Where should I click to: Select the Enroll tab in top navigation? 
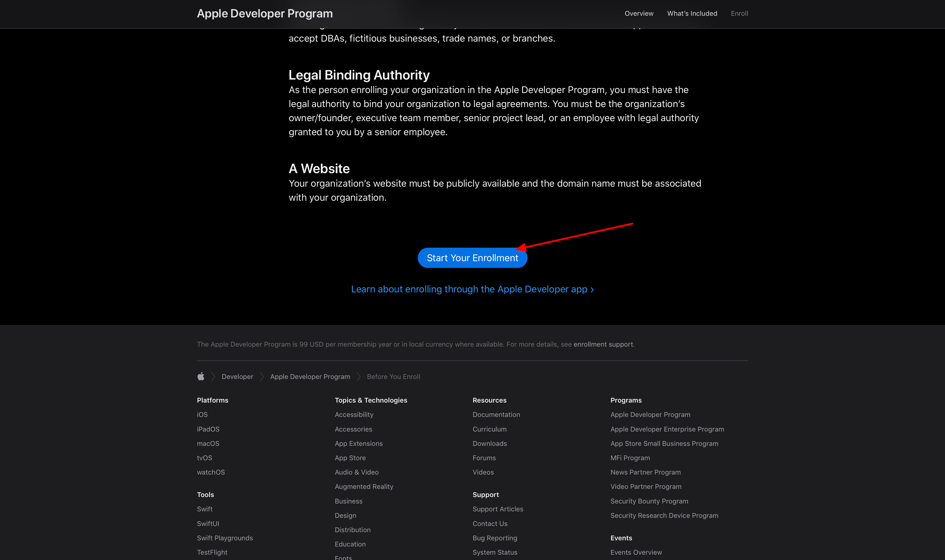739,13
